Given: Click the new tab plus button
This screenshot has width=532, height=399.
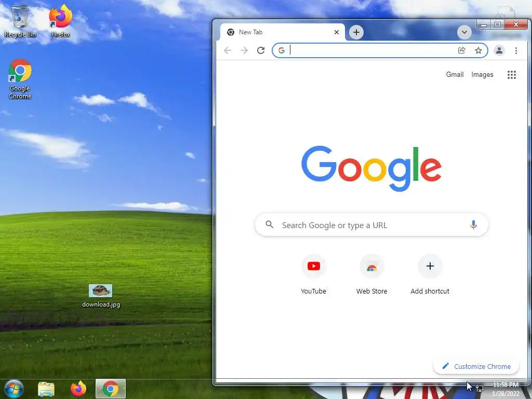Looking at the screenshot, I should (x=356, y=32).
